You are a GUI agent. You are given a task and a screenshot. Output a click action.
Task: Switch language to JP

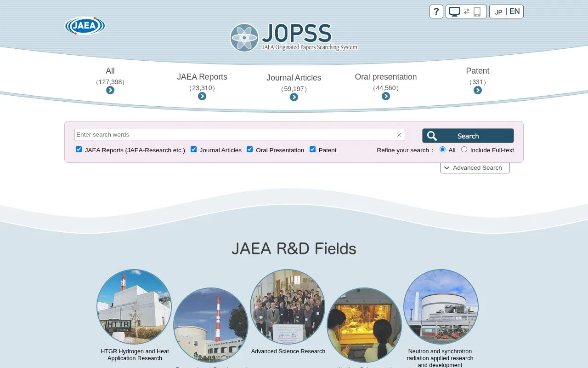pyautogui.click(x=498, y=12)
